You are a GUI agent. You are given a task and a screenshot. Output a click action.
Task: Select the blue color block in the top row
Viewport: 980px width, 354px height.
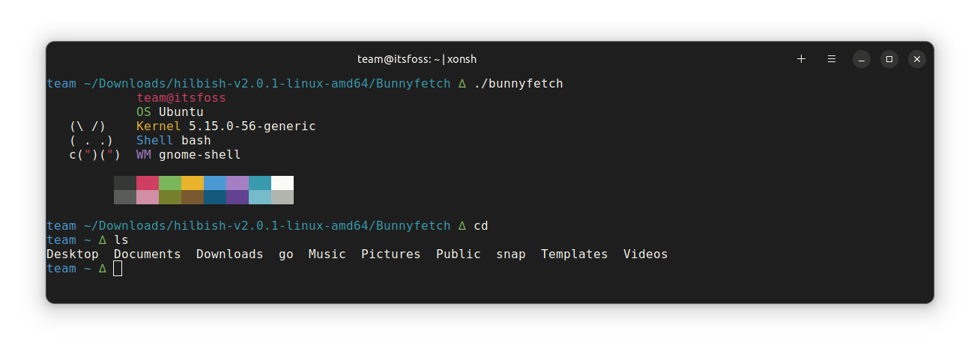click(x=215, y=183)
